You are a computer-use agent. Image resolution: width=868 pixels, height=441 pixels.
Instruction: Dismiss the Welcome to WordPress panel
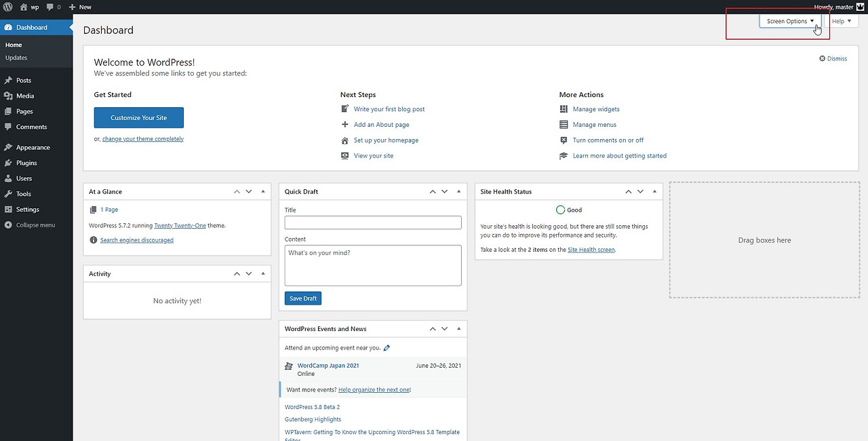coord(833,58)
